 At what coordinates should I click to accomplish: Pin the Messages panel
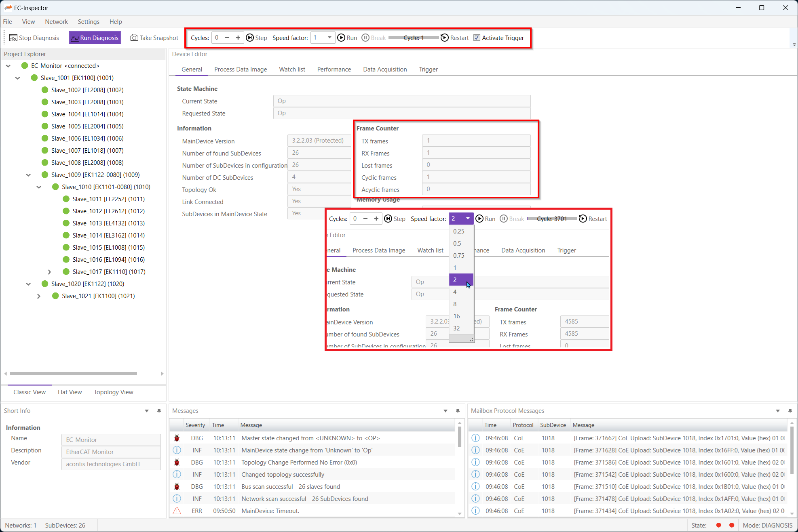pos(458,410)
